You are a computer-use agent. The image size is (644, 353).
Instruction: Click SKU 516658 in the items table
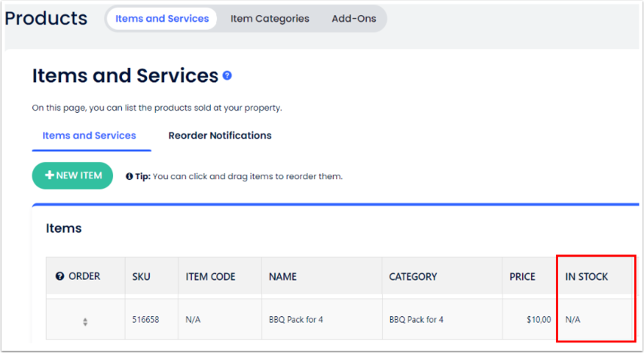click(145, 320)
